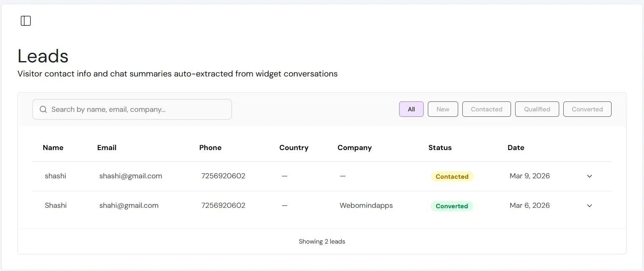Open the shahi@gmail.com email address
The image size is (644, 271).
129,205
